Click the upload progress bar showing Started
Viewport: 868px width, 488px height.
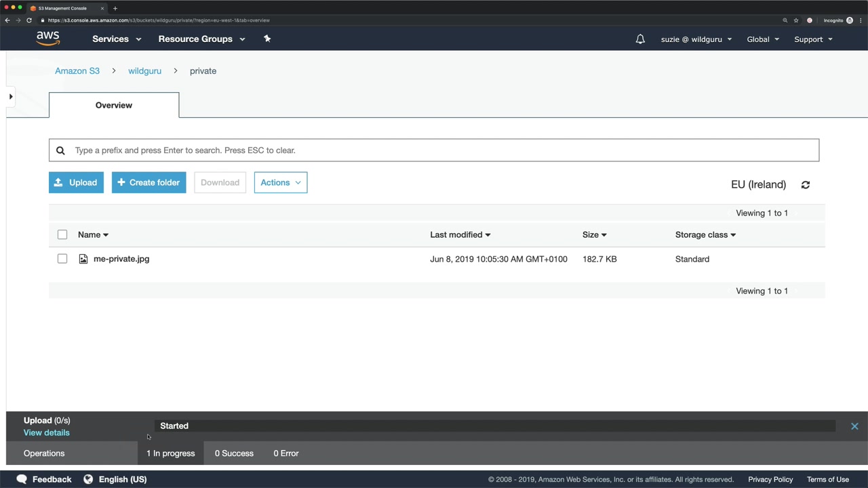pos(495,426)
